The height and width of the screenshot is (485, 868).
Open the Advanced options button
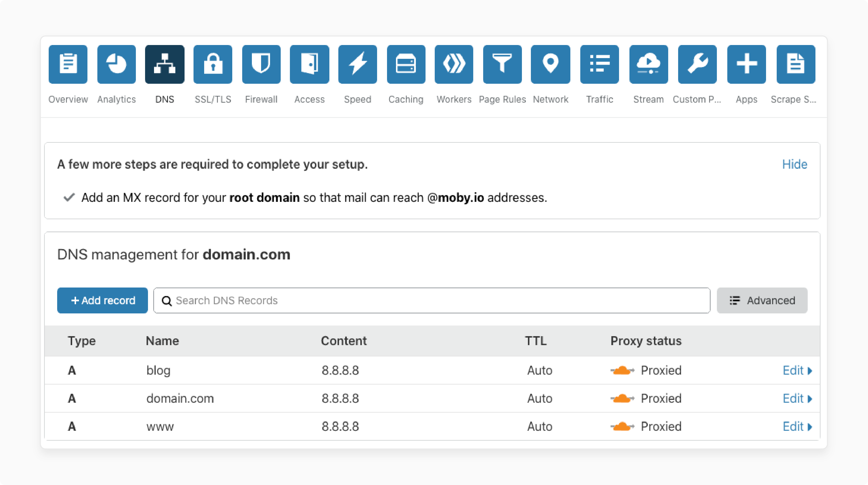tap(762, 300)
